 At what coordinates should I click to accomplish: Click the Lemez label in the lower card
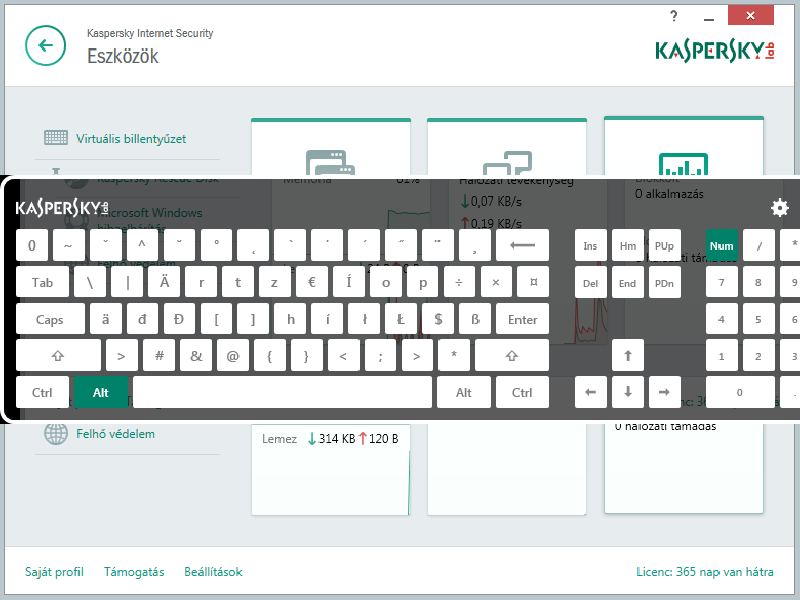point(280,439)
